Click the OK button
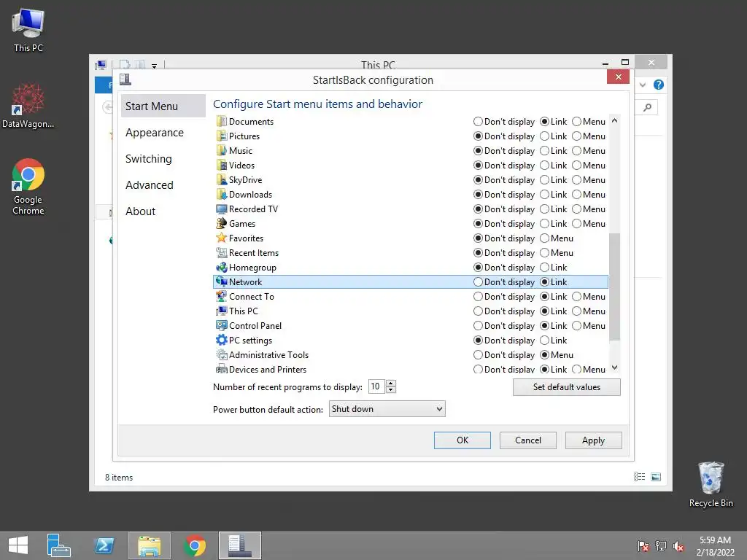This screenshot has height=560, width=747. click(x=462, y=440)
